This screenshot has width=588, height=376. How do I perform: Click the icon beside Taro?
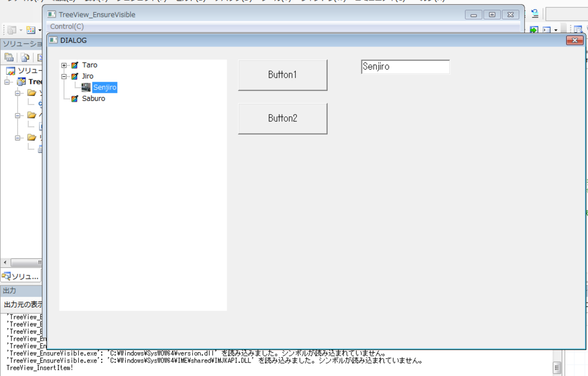75,65
